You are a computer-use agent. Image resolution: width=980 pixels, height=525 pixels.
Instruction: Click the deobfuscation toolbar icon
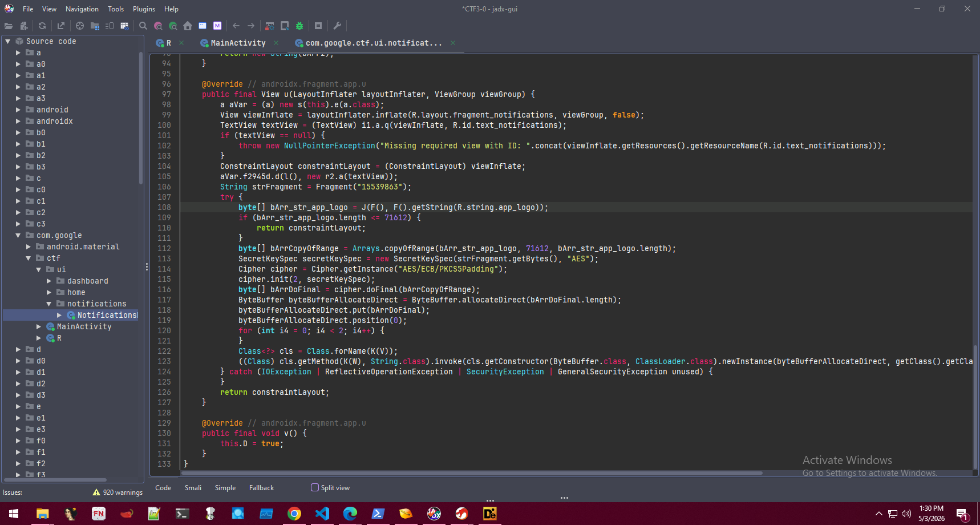click(270, 26)
